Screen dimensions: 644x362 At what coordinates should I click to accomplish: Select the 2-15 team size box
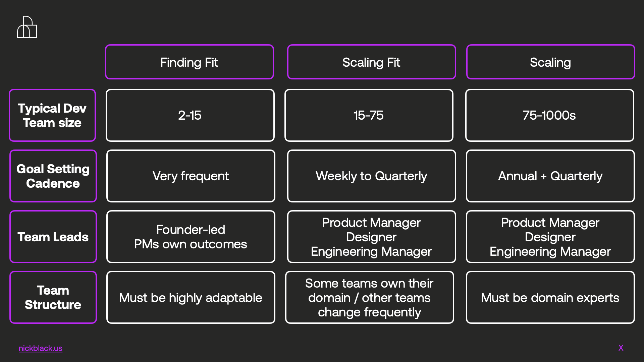coord(190,115)
